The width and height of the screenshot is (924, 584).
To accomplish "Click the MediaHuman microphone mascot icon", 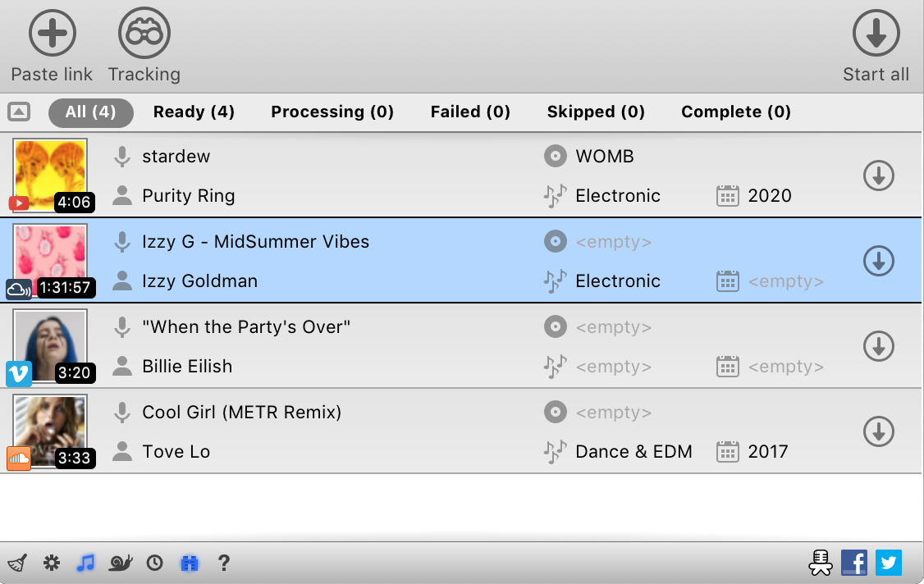I will pos(820,563).
